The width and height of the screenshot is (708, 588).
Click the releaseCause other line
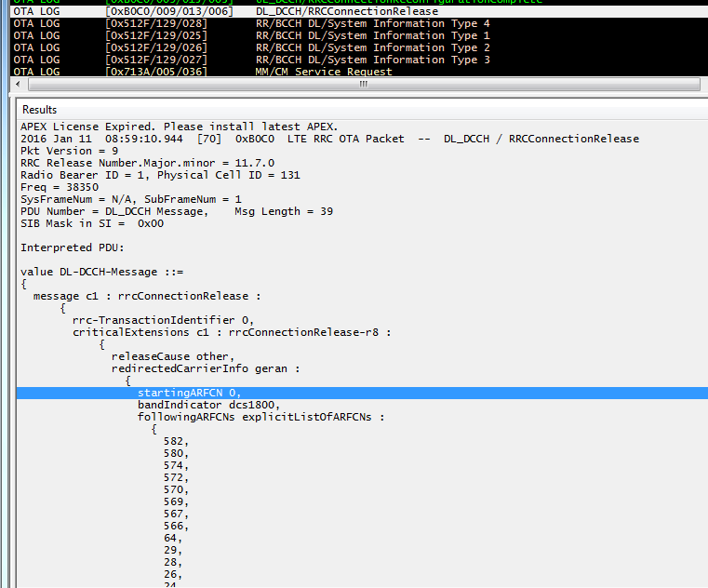click(x=173, y=356)
